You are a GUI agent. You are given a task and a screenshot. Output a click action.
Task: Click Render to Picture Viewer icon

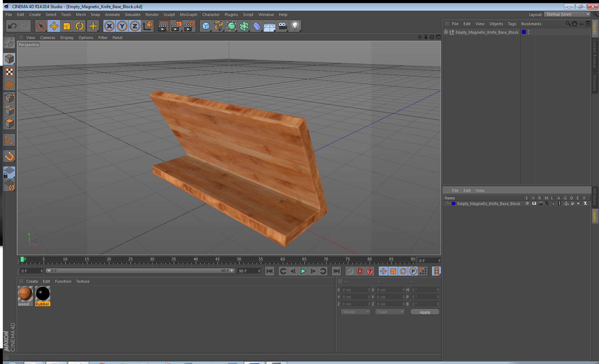point(176,26)
